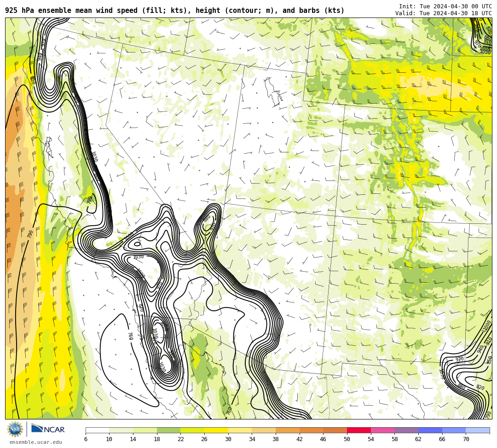Click the pink 54–58 kts color swatch
Screen dimensions: 497x448
tap(382, 430)
